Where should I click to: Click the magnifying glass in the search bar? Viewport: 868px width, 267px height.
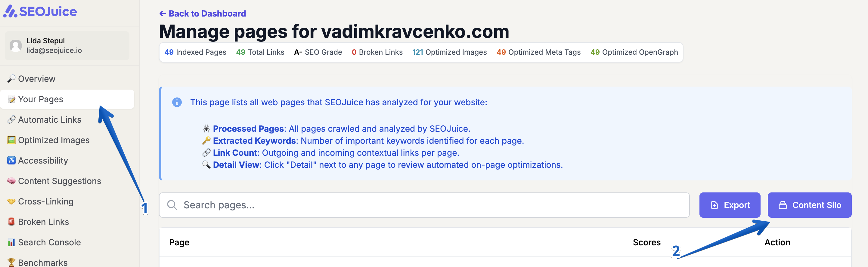[172, 205]
